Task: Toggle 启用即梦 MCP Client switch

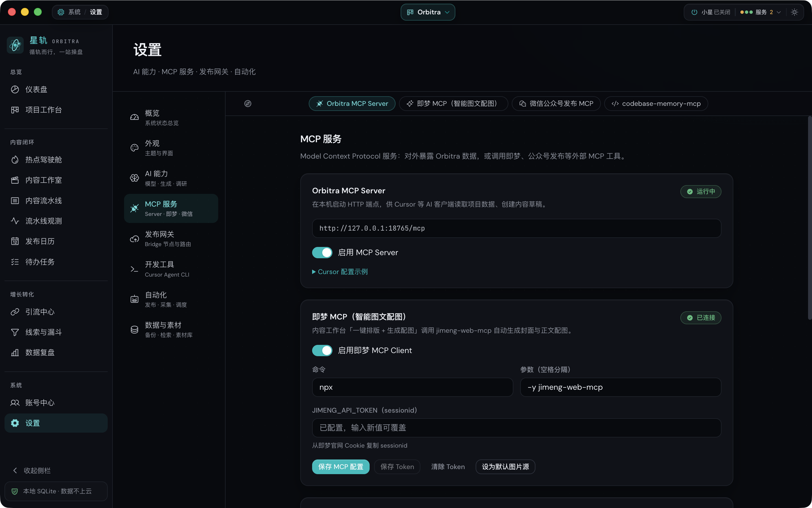Action: tap(322, 351)
